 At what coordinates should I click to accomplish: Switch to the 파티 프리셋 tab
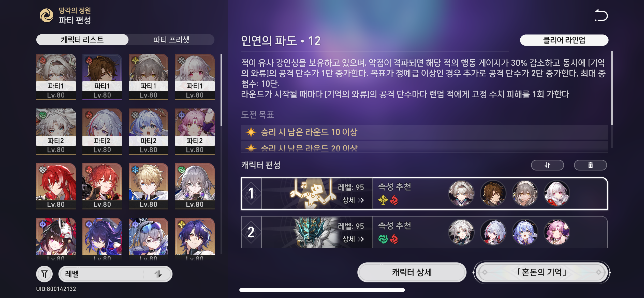pos(171,40)
